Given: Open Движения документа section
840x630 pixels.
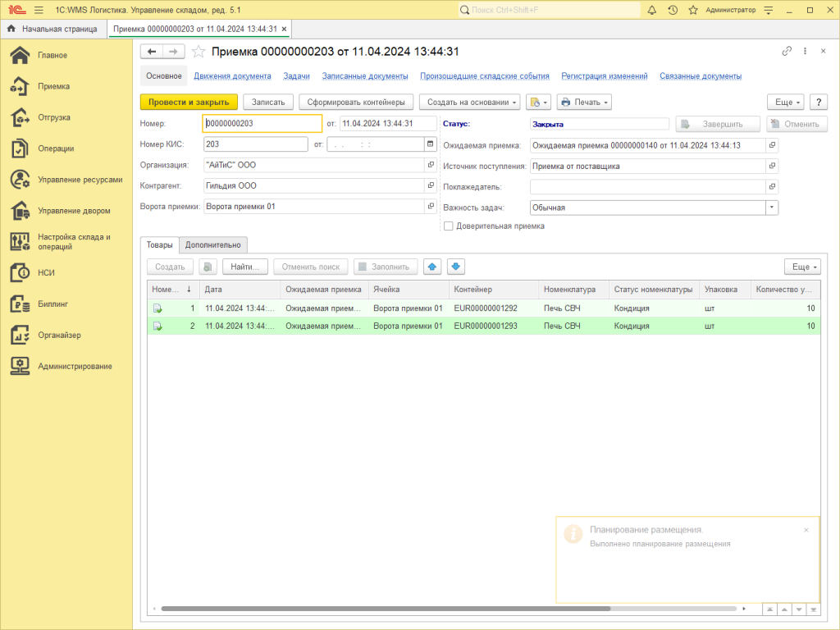Looking at the screenshot, I should (x=232, y=76).
